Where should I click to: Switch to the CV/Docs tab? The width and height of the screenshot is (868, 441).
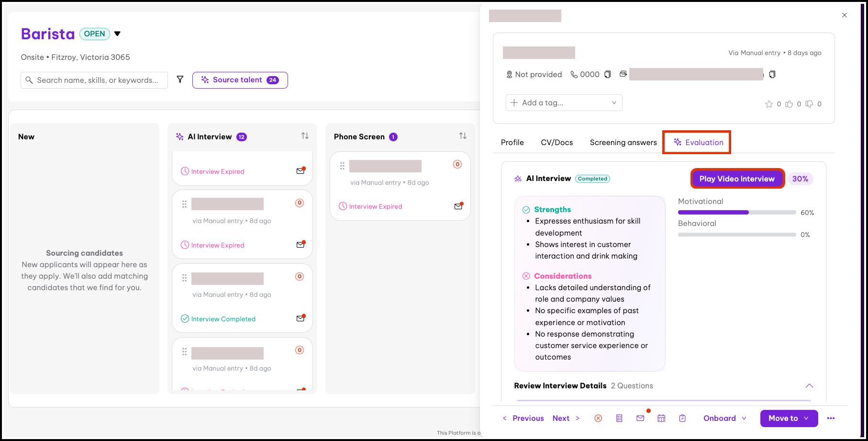click(556, 142)
